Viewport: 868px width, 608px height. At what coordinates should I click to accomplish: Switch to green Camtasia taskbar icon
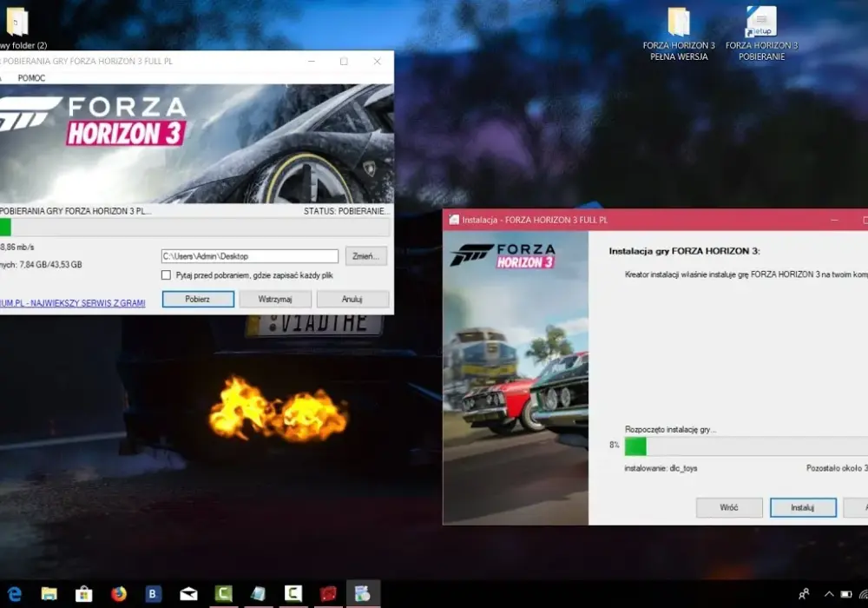point(224,593)
